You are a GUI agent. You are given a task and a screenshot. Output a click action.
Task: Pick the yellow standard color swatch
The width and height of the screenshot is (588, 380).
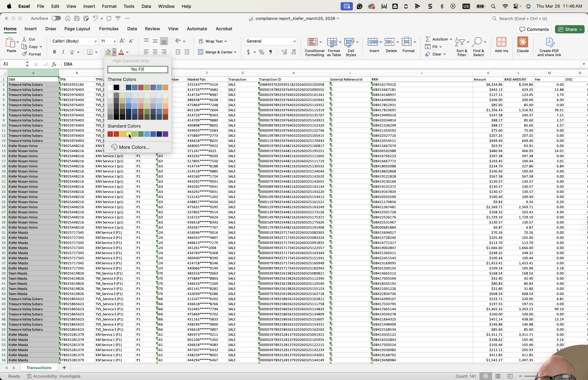pyautogui.click(x=129, y=134)
